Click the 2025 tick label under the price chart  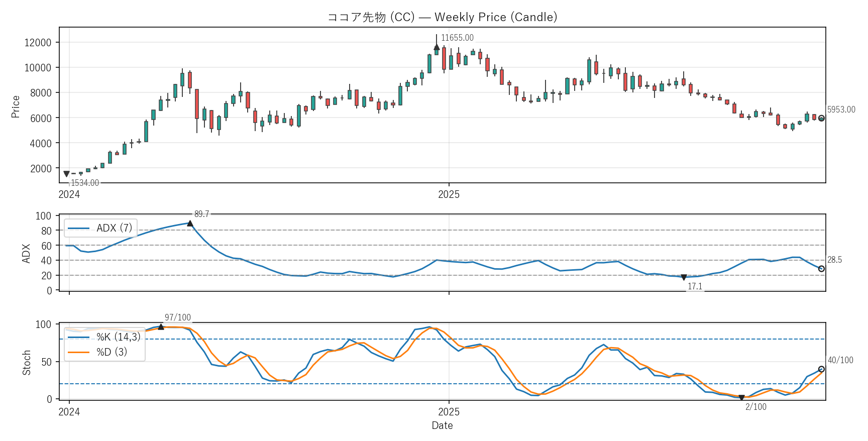tap(449, 194)
